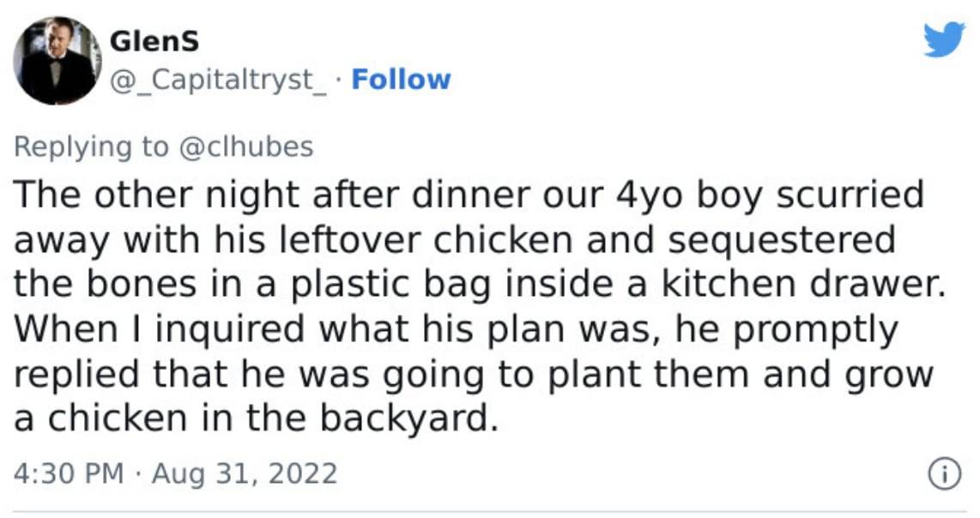This screenshot has width=980, height=518.
Task: Click the phrase "a chicken in the backyard"
Action: (257, 419)
